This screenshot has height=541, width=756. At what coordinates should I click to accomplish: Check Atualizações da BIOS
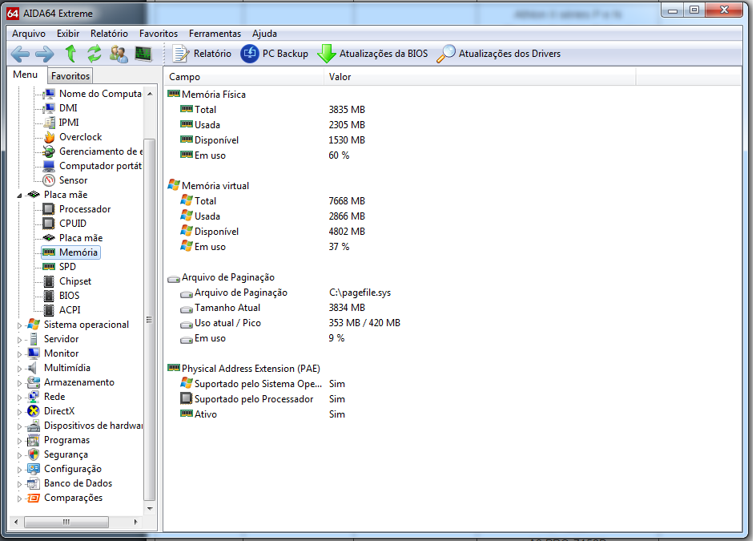(x=372, y=54)
